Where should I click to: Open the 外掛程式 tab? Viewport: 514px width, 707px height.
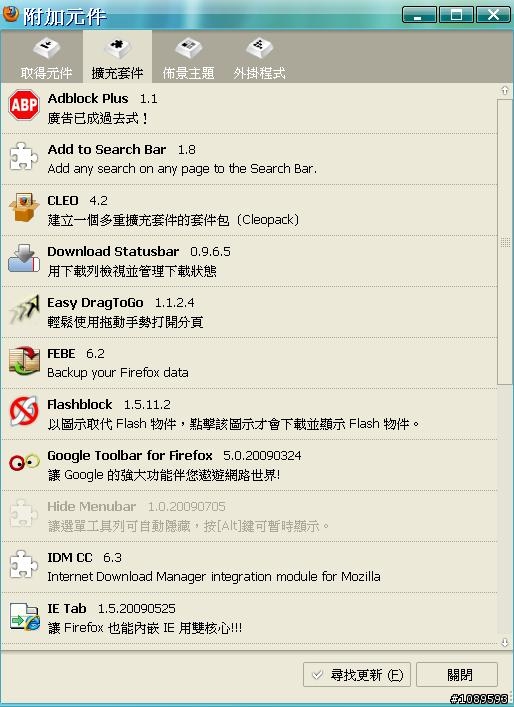point(259,59)
